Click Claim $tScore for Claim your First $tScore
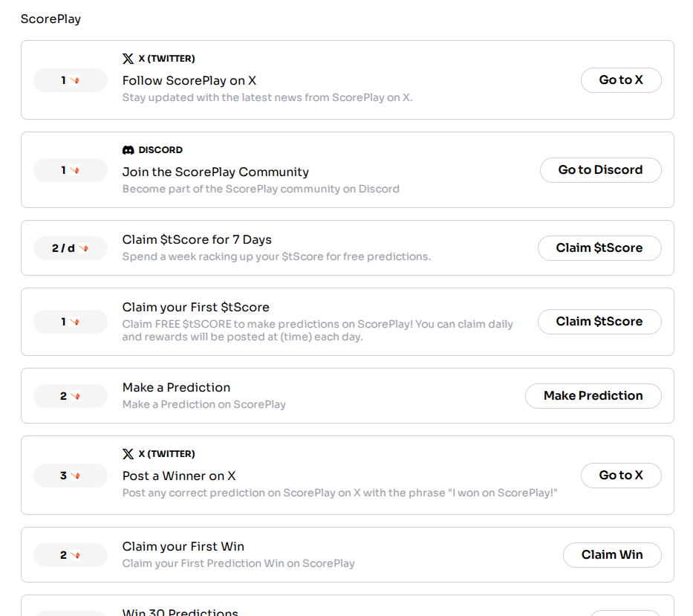 click(x=599, y=322)
